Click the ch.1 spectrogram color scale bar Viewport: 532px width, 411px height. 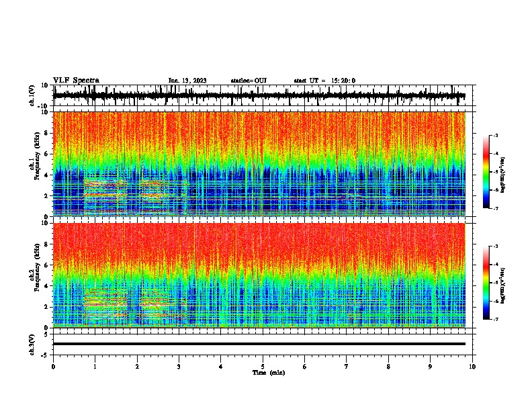[486, 172]
